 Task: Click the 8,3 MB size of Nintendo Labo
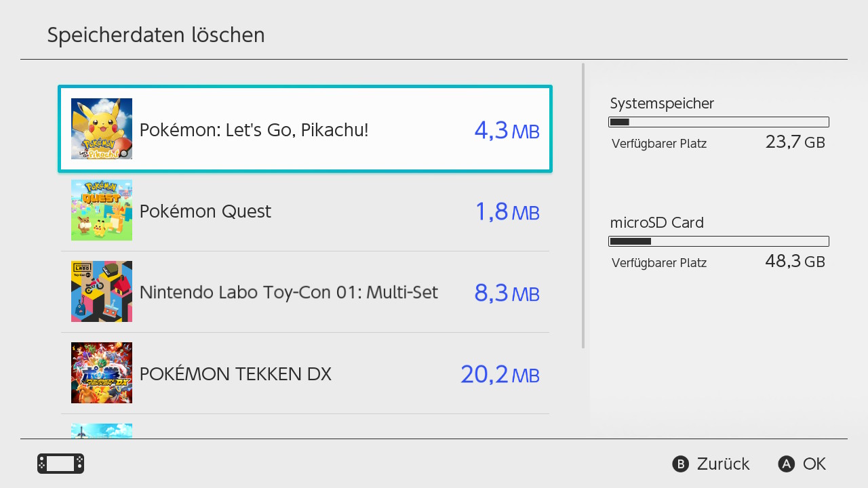tap(507, 293)
